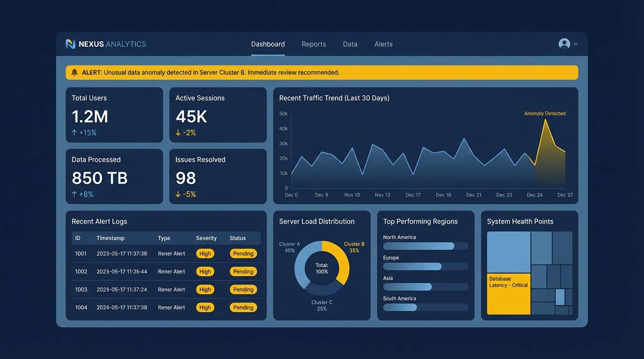Screen dimensions: 644x359
Task: Click the downward arrow under Issues Resolved
Action: pyautogui.click(x=177, y=194)
